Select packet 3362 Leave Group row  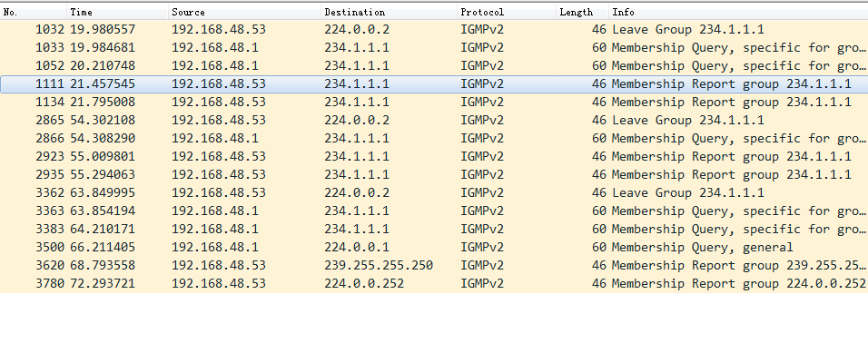pos(434,192)
